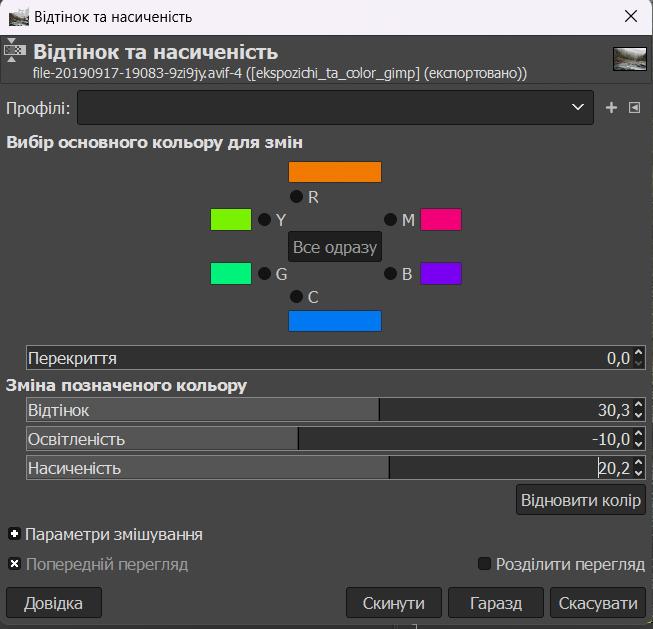Click the Все одразу button
Viewport: 653px width, 629px height.
coord(335,247)
